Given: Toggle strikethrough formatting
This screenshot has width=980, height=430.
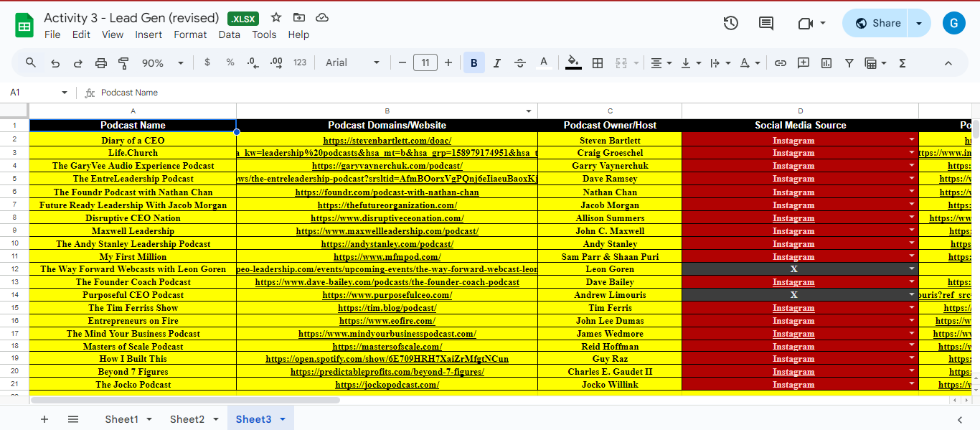Looking at the screenshot, I should [x=520, y=63].
